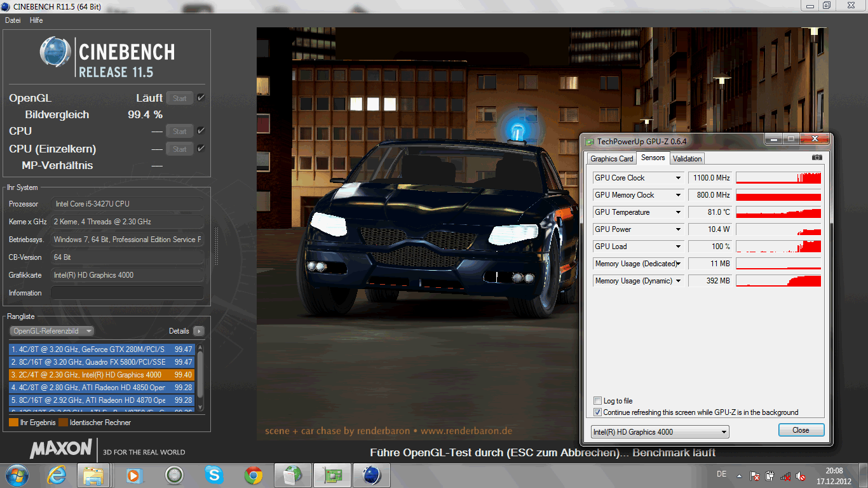The height and width of the screenshot is (488, 868).
Task: Toggle the CPU test checkbox
Action: [201, 131]
